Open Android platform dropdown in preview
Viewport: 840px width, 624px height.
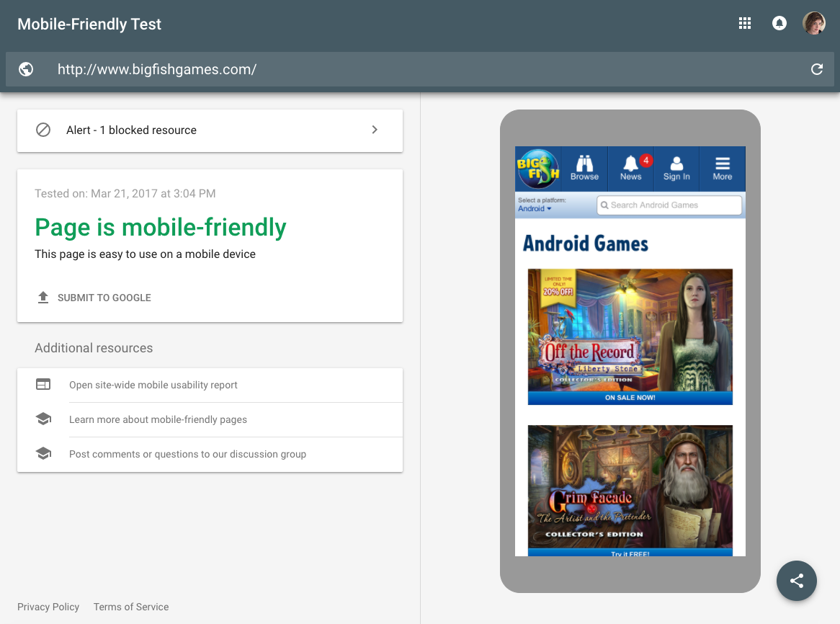[x=535, y=209]
